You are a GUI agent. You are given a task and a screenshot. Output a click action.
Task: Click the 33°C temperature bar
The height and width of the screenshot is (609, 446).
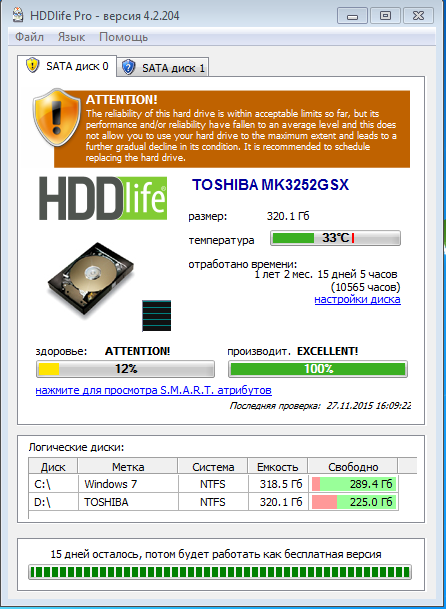[x=335, y=238]
